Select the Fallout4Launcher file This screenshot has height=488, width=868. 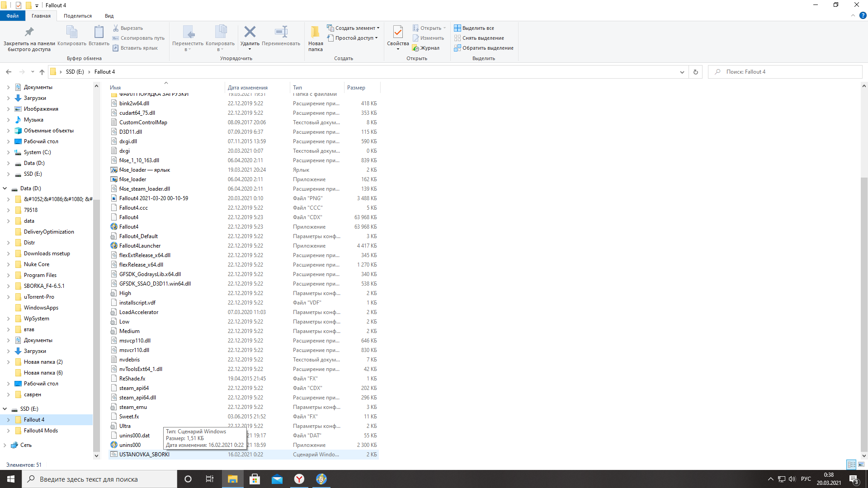140,246
